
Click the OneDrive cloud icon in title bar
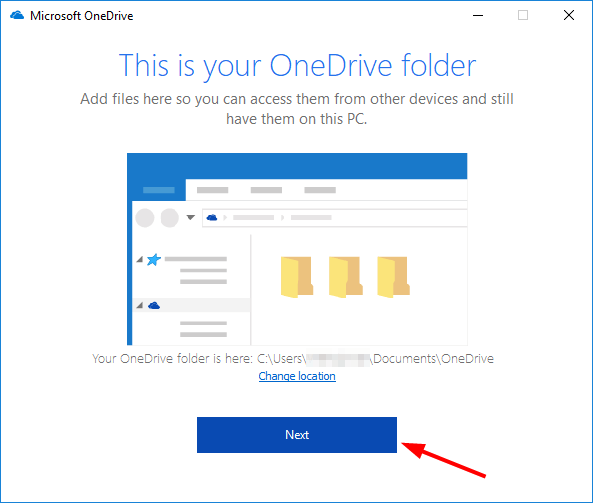17,16
